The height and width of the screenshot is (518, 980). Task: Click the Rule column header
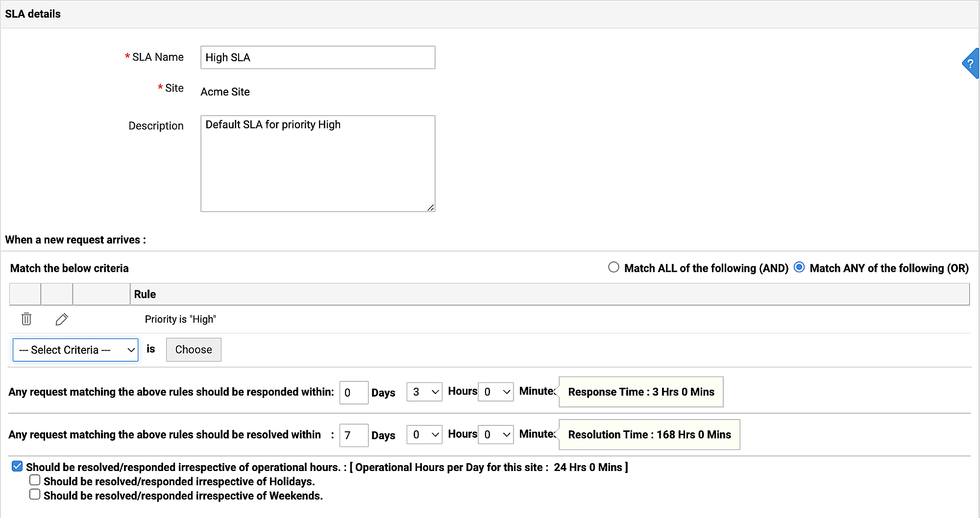pyautogui.click(x=145, y=294)
